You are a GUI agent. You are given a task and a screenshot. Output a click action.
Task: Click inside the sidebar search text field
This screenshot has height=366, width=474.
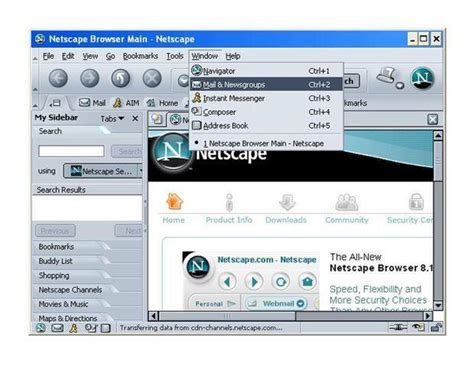(x=71, y=151)
